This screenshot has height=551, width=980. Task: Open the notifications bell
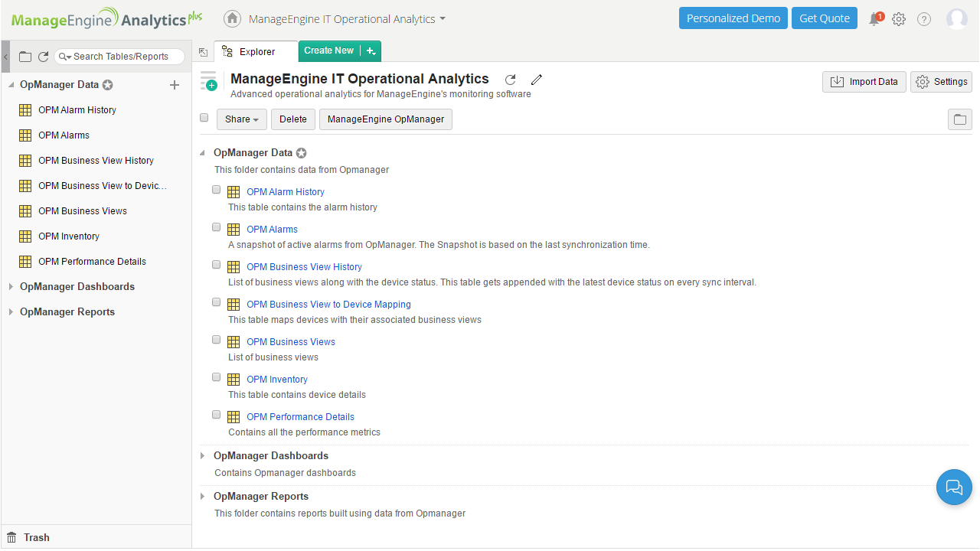[874, 19]
